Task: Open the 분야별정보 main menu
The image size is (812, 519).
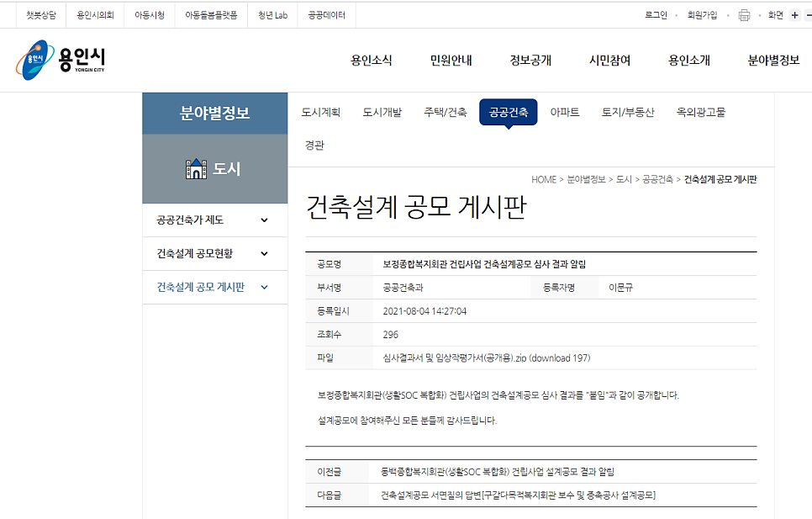Action: pos(773,60)
